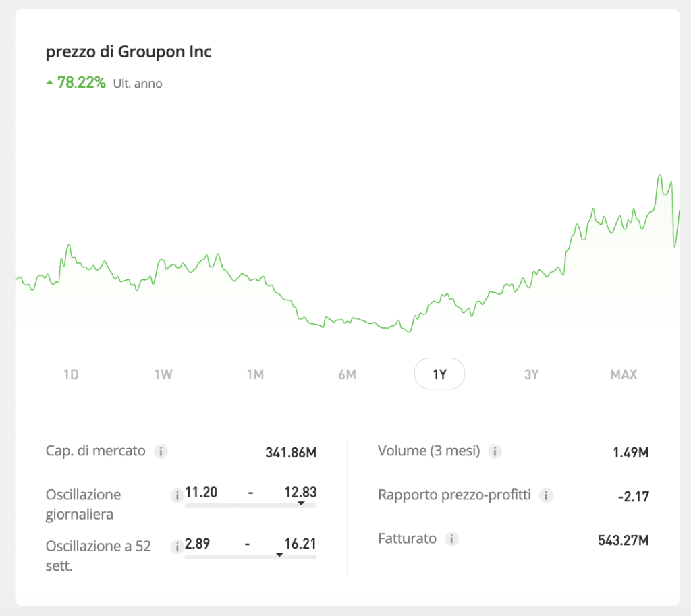Click the green upward arrow next to 78.22%
The width and height of the screenshot is (691, 616).
coord(50,82)
